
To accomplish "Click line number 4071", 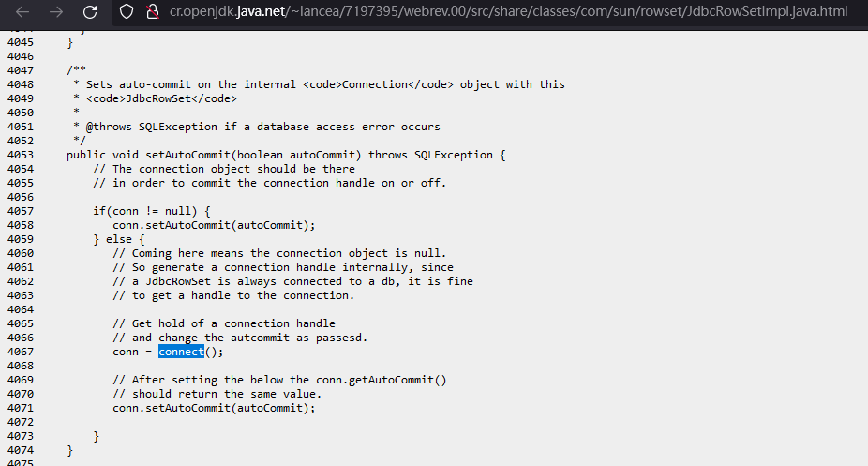I will click(19, 408).
